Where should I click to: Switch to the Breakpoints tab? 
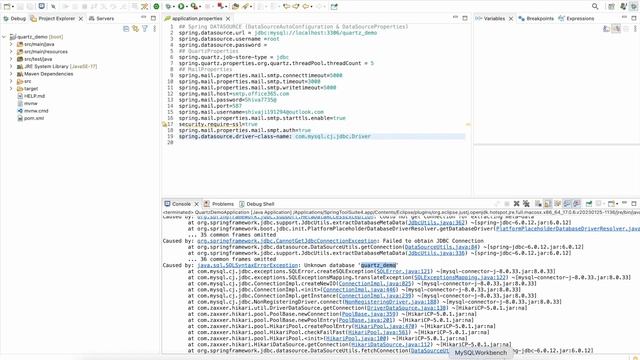(536, 18)
